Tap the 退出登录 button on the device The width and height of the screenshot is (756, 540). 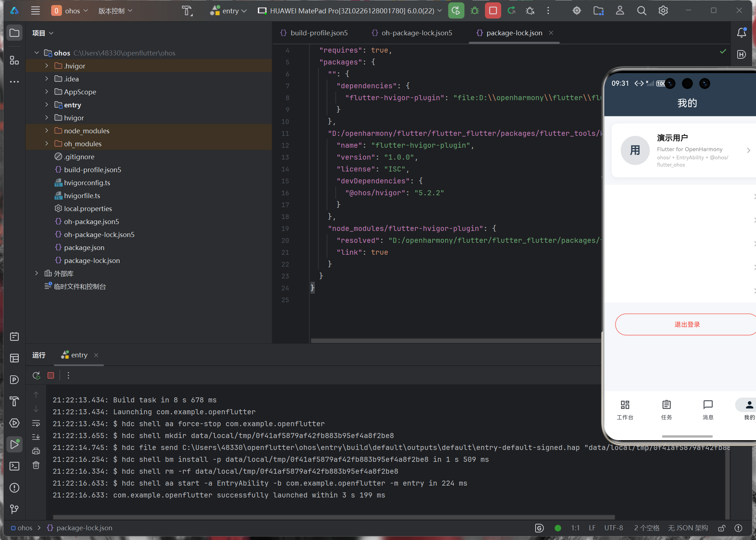pos(686,325)
